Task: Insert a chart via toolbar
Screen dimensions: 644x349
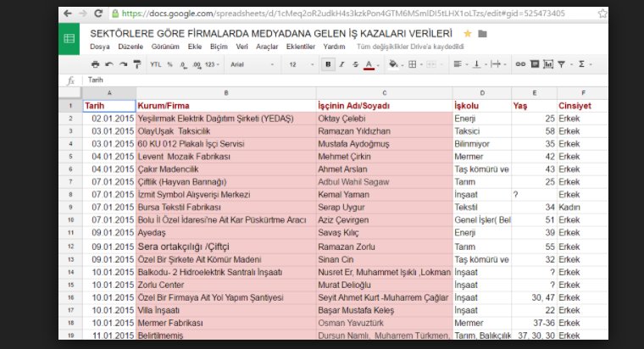Action: [x=548, y=64]
